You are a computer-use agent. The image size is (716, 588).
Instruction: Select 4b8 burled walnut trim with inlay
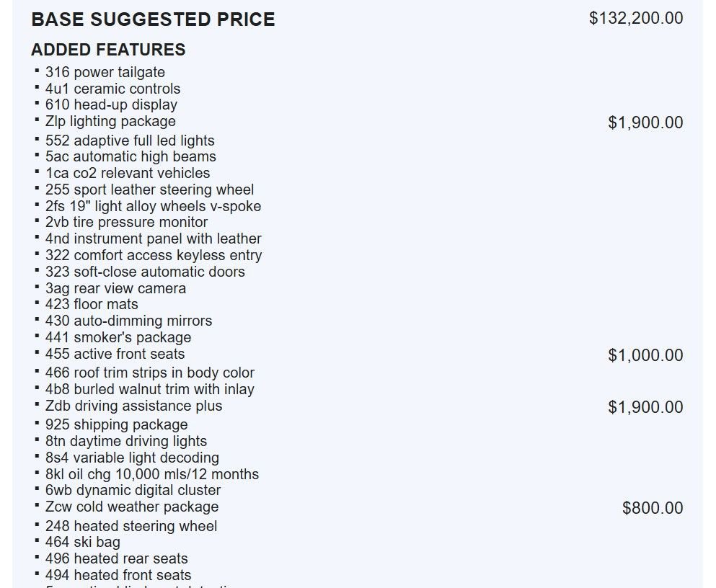point(149,389)
